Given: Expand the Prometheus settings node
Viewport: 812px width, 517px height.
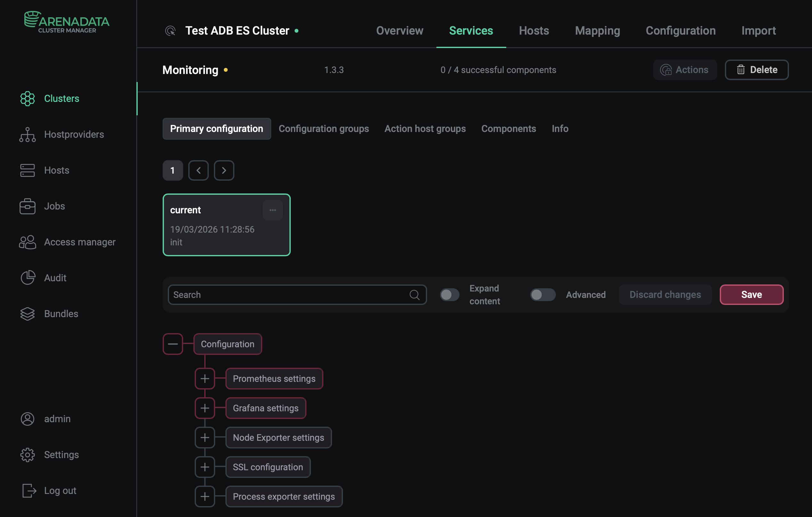Looking at the screenshot, I should (x=205, y=378).
